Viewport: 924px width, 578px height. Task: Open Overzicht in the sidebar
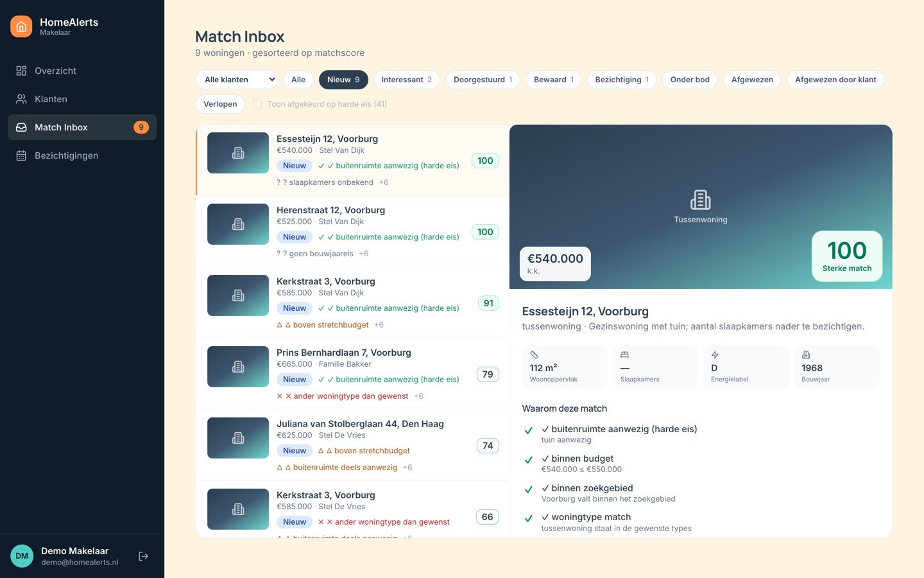click(x=82, y=71)
